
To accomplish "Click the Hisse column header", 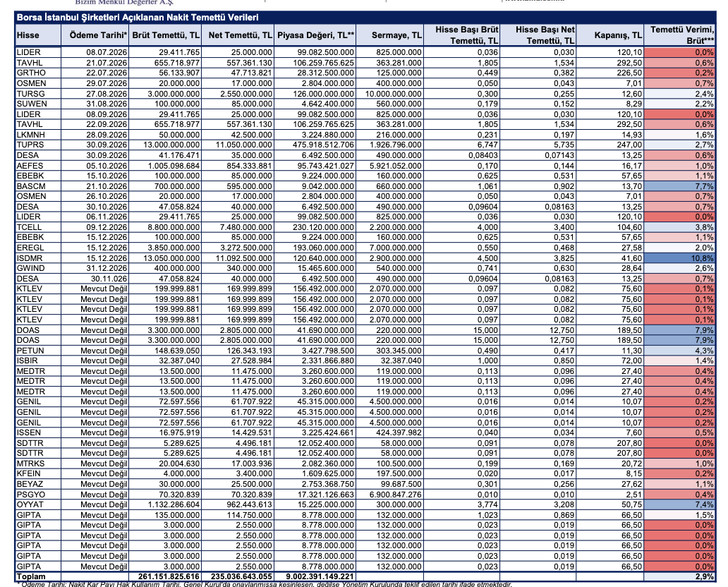I will click(28, 35).
